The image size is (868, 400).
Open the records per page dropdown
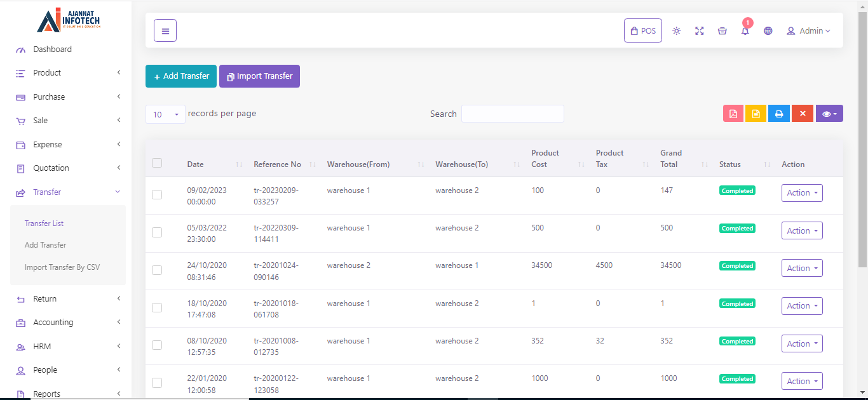pos(165,114)
